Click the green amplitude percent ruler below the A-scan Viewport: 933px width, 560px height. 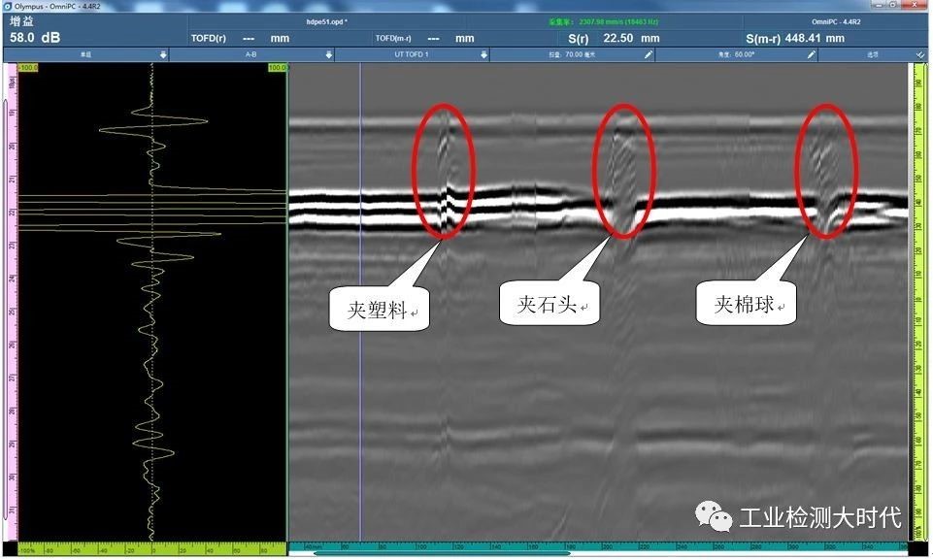pos(151,548)
